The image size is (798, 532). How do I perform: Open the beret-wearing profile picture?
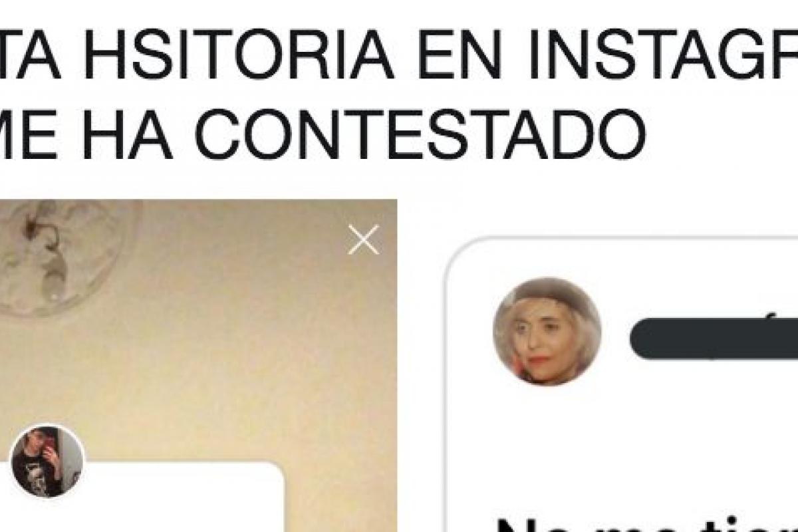(547, 331)
